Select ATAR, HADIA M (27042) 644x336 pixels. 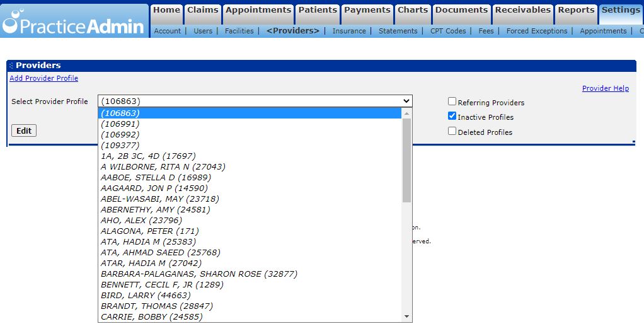click(250, 263)
